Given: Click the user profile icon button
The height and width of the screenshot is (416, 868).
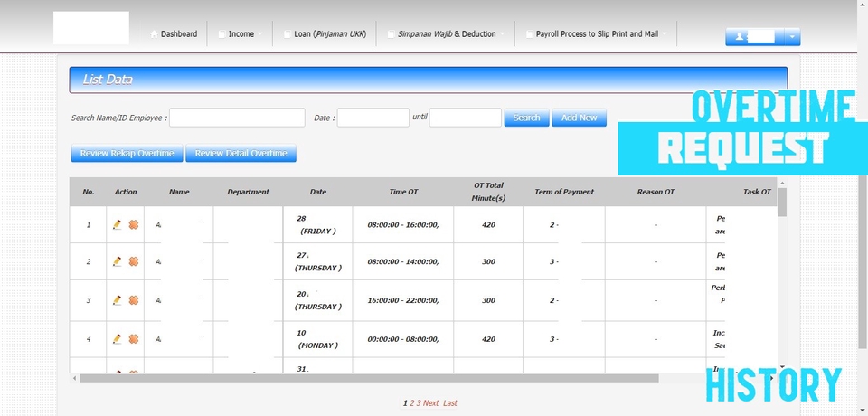Looking at the screenshot, I should tap(754, 36).
